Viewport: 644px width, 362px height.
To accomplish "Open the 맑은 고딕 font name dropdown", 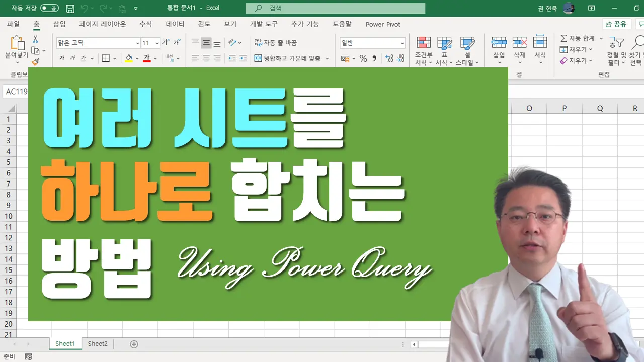I will click(x=137, y=43).
